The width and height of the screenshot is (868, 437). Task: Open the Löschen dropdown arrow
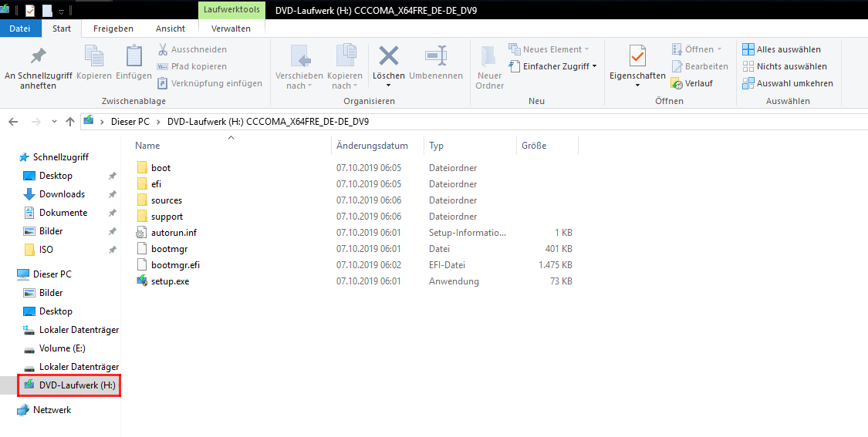tap(388, 86)
